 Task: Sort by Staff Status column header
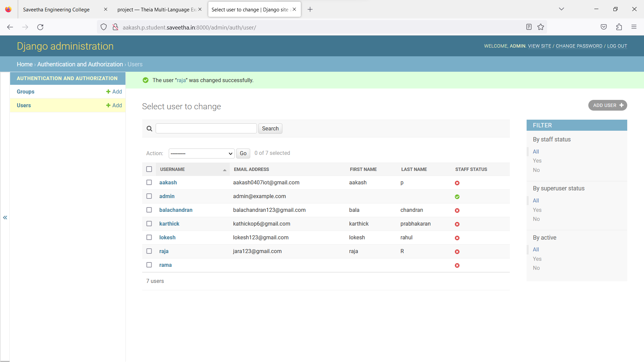tap(471, 170)
